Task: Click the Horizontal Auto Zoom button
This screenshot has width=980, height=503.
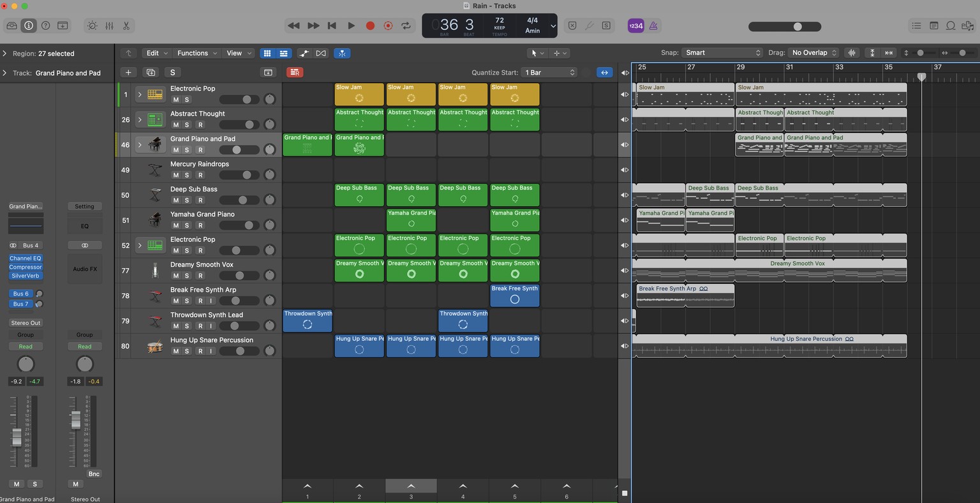Action: (x=888, y=53)
